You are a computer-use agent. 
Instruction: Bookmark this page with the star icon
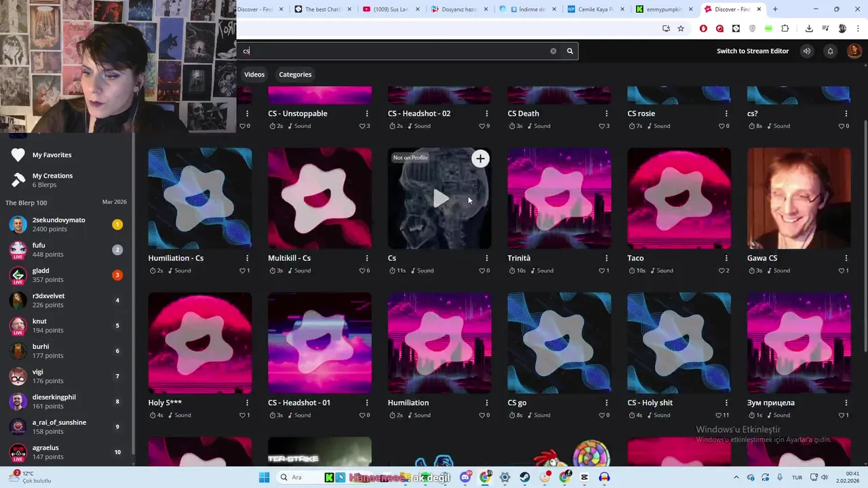681,28
